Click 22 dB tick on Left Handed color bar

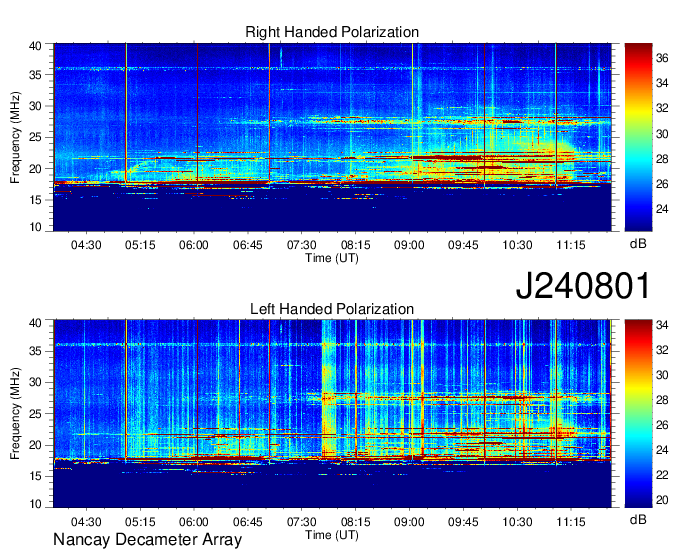pos(662,475)
